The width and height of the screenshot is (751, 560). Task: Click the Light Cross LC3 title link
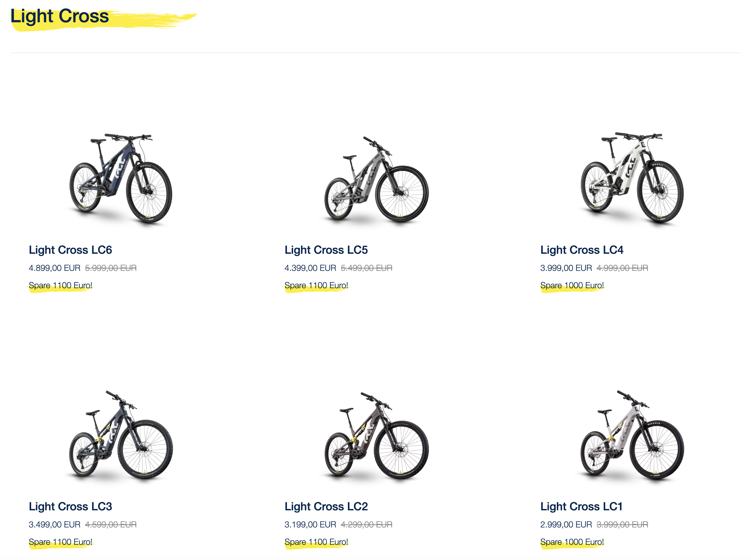[70, 506]
